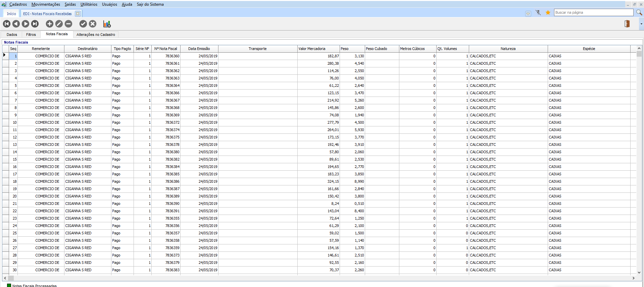This screenshot has height=287, width=644.
Task: Close the EDI - Notas Fiscais Recebidas tab
Action: click(x=78, y=14)
